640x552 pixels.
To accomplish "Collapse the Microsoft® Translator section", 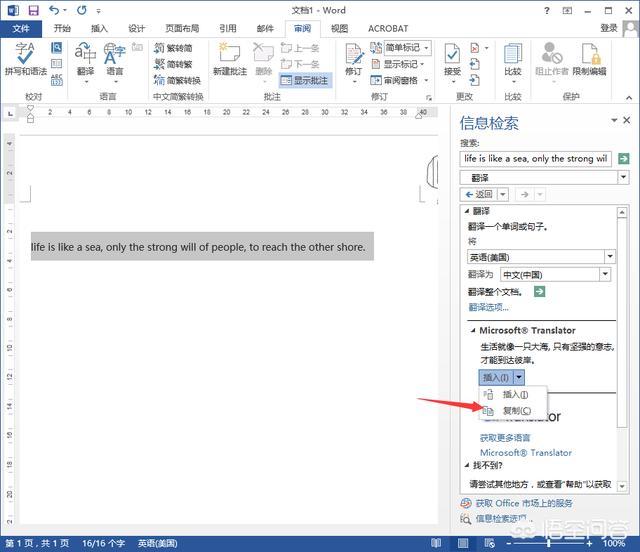I will click(474, 331).
